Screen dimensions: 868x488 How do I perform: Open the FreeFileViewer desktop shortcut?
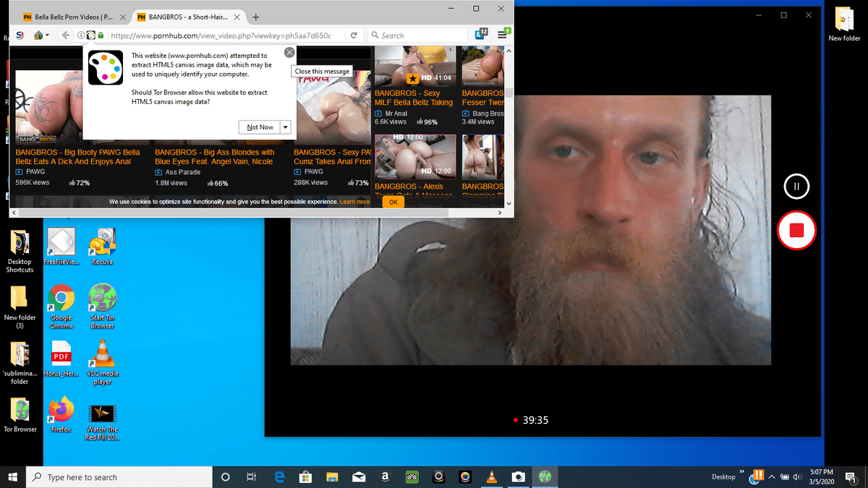[x=61, y=247]
